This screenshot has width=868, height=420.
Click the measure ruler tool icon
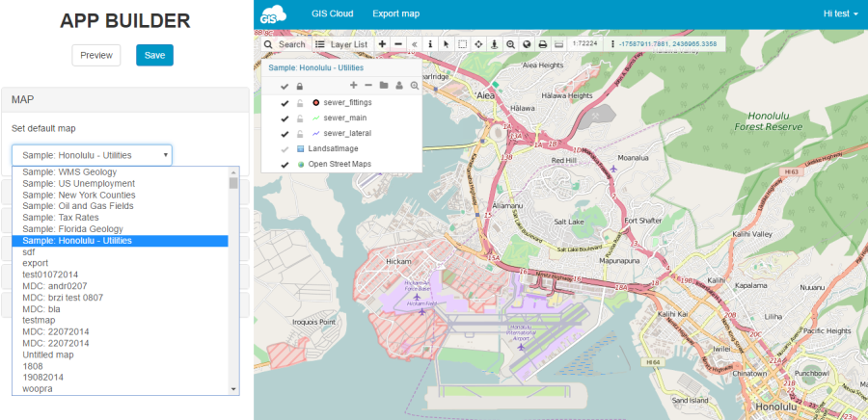(558, 44)
